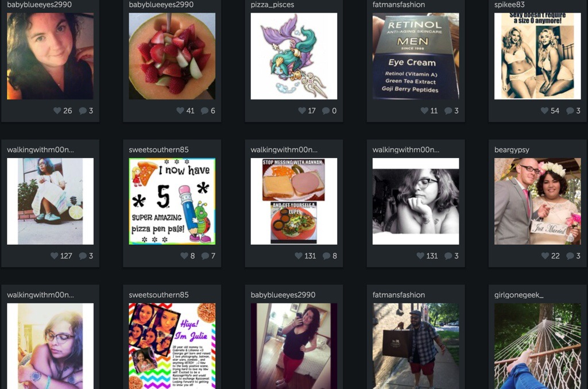The height and width of the screenshot is (389, 588).
Task: Open comments on Stop Messing With Hannah post
Action: 326,256
